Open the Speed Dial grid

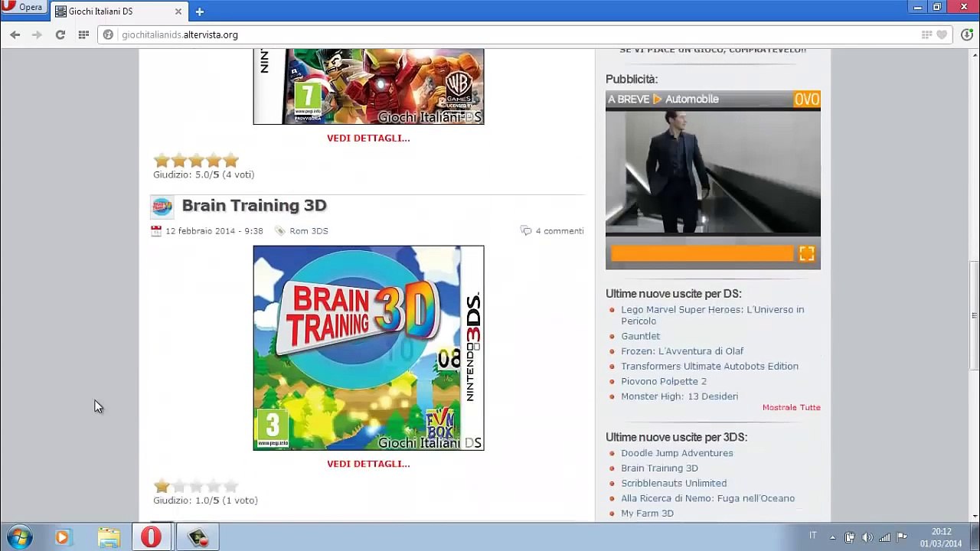(83, 34)
